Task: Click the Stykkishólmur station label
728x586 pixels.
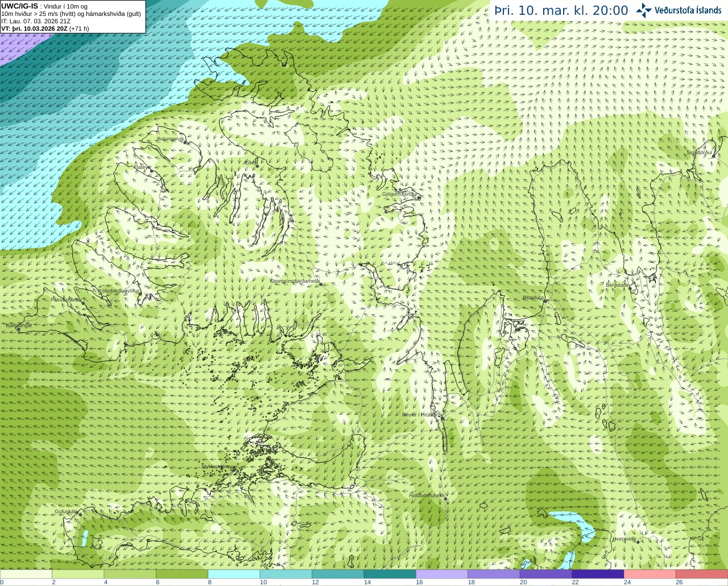Action: pyautogui.click(x=217, y=467)
